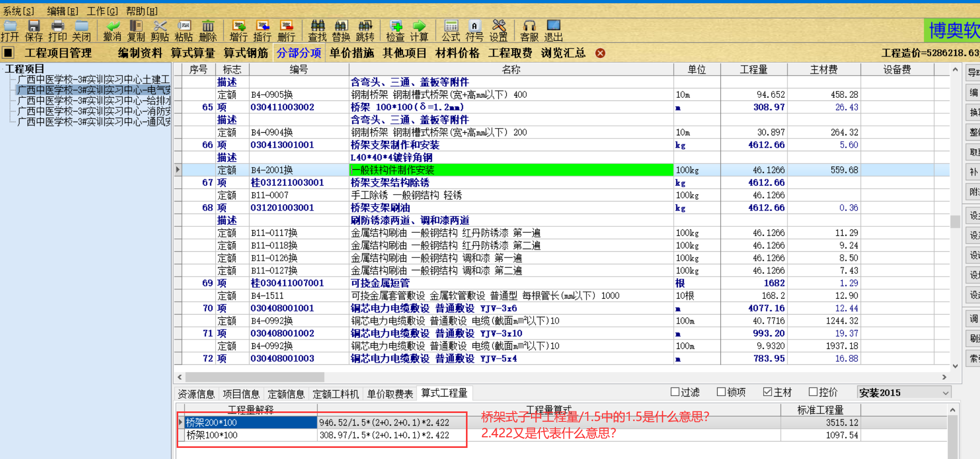The width and height of the screenshot is (980, 459).
Task: Click the 符号 (Symbol) toolbar icon
Action: point(474,31)
